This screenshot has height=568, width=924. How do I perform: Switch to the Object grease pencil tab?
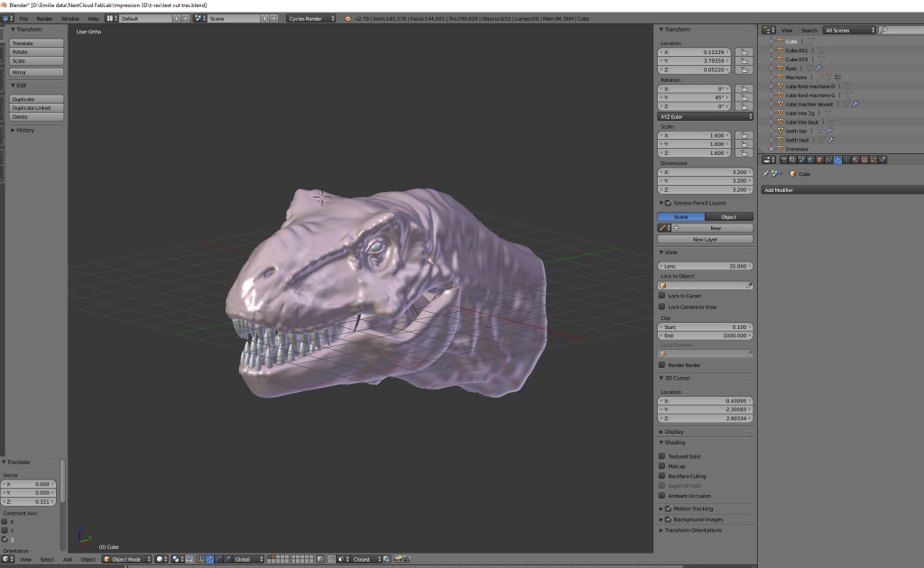click(x=729, y=216)
